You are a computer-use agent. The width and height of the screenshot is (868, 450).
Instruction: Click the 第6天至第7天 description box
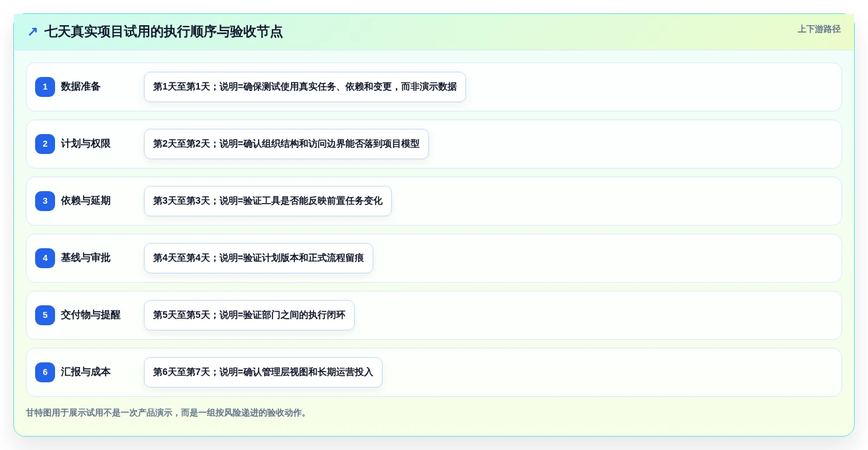pyautogui.click(x=263, y=372)
